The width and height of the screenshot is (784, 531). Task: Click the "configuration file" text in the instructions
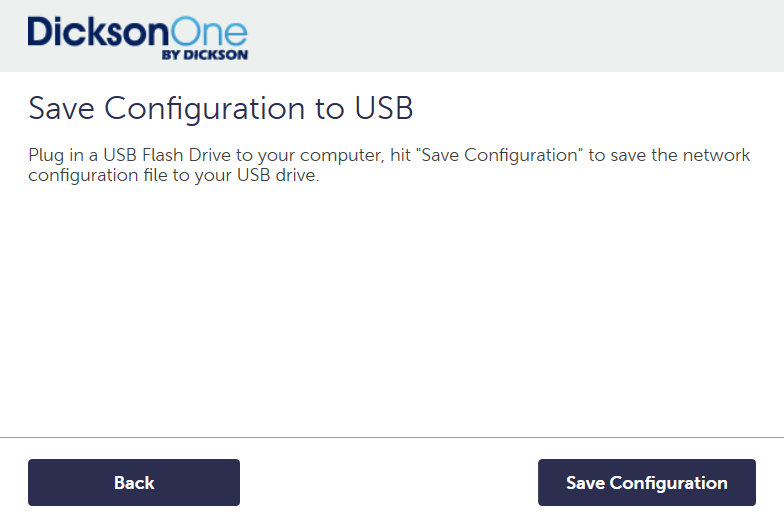tap(88, 176)
